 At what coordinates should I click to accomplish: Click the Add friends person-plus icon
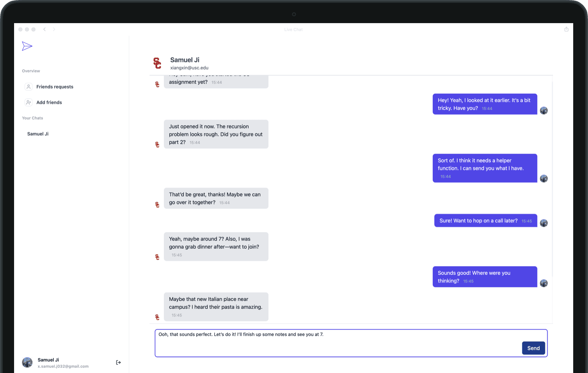tap(28, 102)
